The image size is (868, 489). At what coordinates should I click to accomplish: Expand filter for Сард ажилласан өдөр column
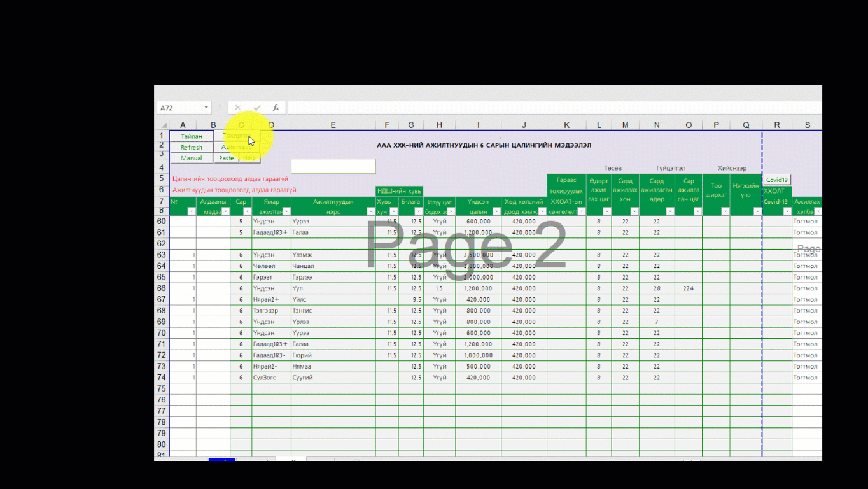coord(669,211)
